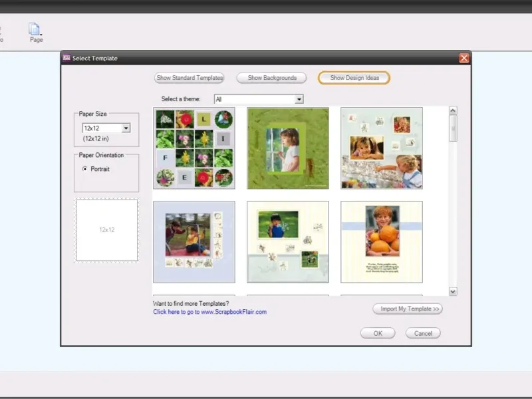Choose the green window girl template
The image size is (532, 399).
pos(288,148)
